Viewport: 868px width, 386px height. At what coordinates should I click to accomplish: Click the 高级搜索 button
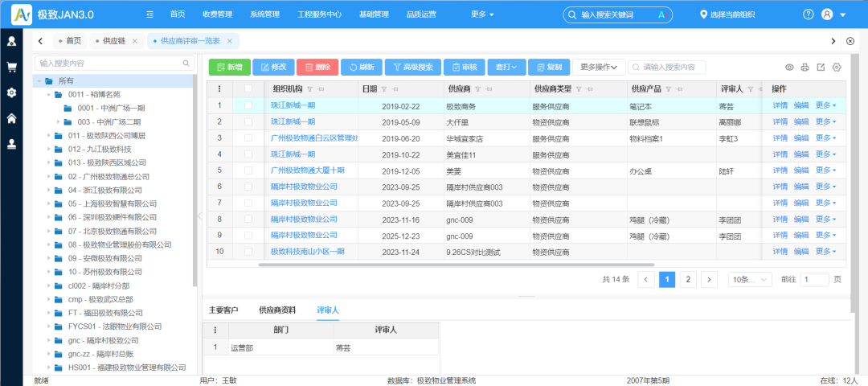point(413,67)
